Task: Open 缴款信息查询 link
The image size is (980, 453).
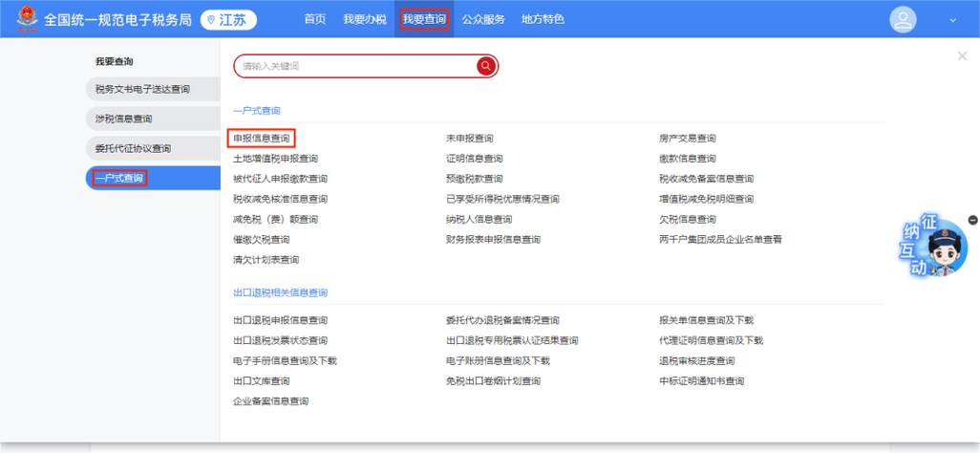Action: [x=688, y=159]
